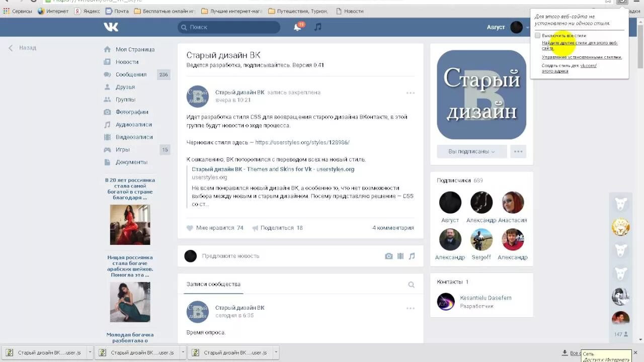Open Путешествия, Туризм bookmark folder
Image resolution: width=644 pixels, height=362 pixels.
tap(298, 11)
